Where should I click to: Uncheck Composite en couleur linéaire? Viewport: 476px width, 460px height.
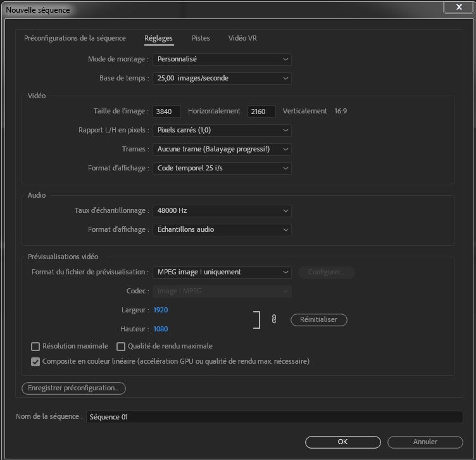click(x=35, y=362)
